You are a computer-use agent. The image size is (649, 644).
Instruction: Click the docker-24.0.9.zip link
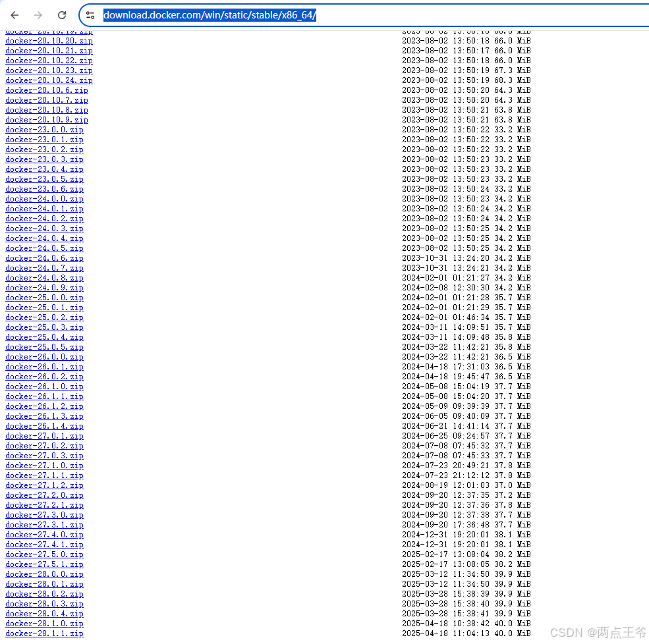pos(44,288)
